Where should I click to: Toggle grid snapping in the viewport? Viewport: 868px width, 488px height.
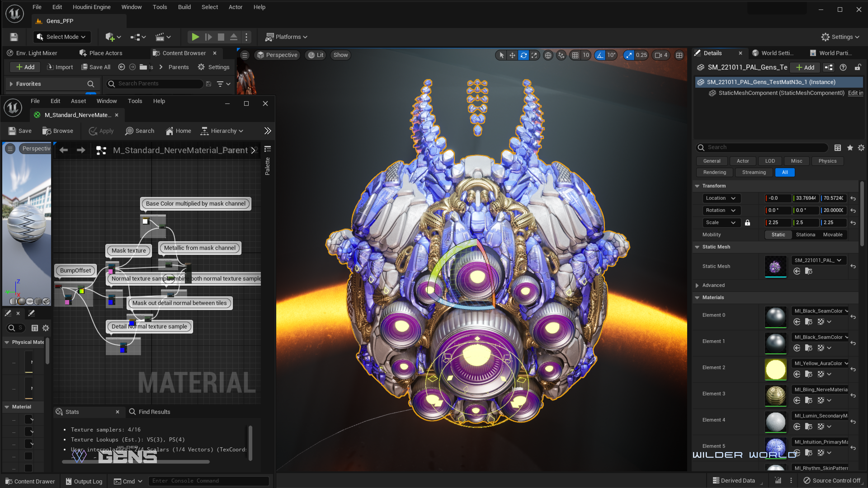575,55
